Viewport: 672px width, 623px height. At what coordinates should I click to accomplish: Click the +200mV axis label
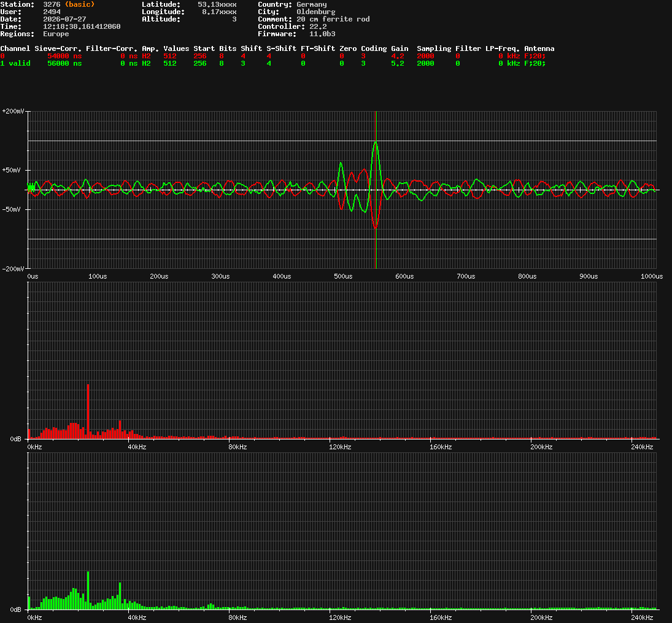click(13, 111)
